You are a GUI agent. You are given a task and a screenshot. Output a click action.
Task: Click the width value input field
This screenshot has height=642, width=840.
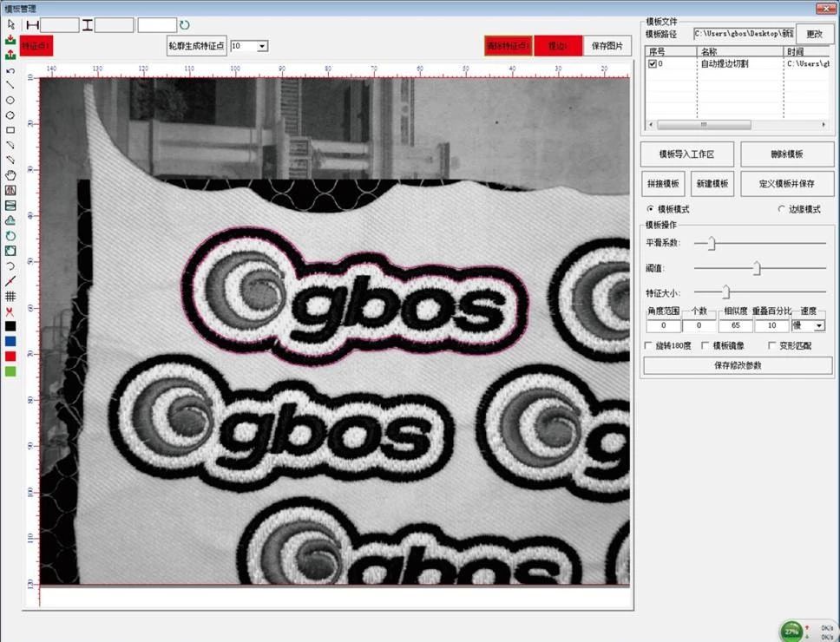(60, 25)
